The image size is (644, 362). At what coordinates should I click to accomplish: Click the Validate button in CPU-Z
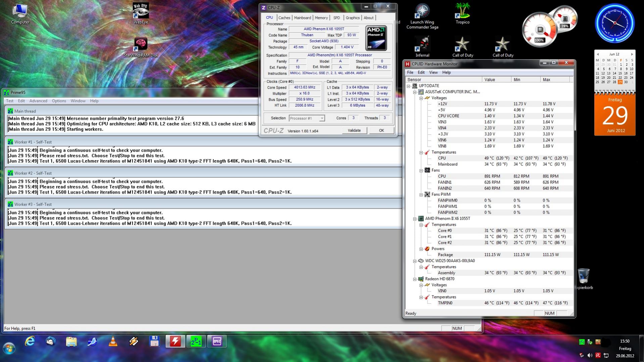354,131
